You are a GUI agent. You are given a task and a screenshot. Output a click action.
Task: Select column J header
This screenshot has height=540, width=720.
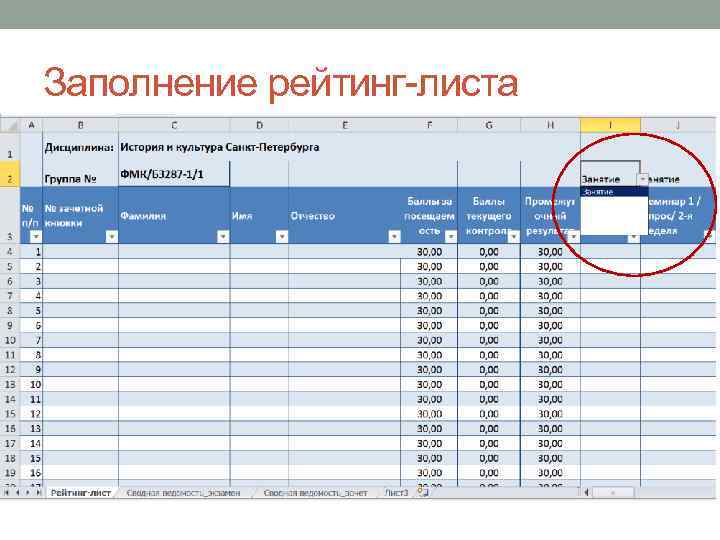click(x=678, y=125)
